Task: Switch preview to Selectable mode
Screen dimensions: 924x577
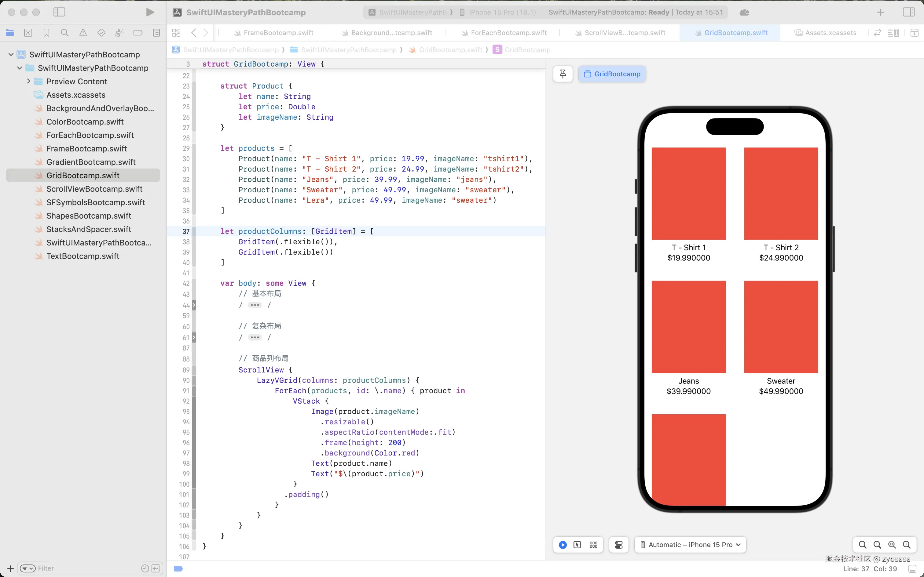Action: (577, 545)
